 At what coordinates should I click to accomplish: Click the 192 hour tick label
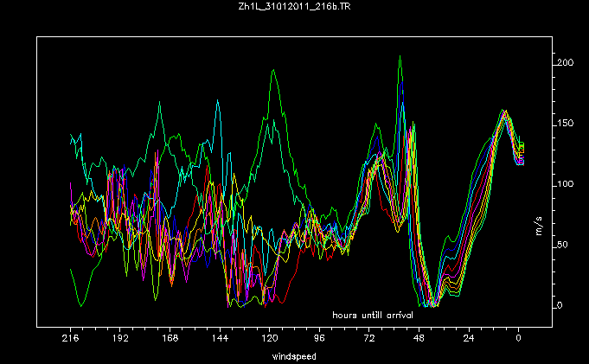(x=120, y=340)
